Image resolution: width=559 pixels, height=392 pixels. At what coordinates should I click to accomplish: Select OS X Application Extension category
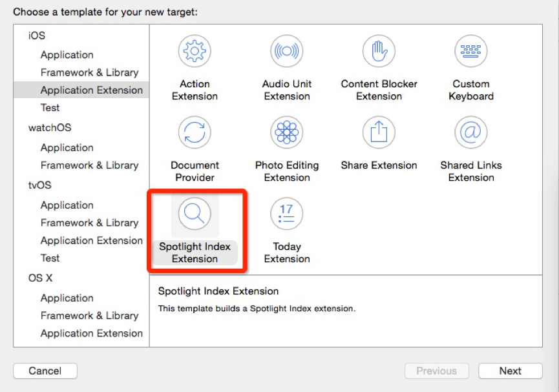92,333
